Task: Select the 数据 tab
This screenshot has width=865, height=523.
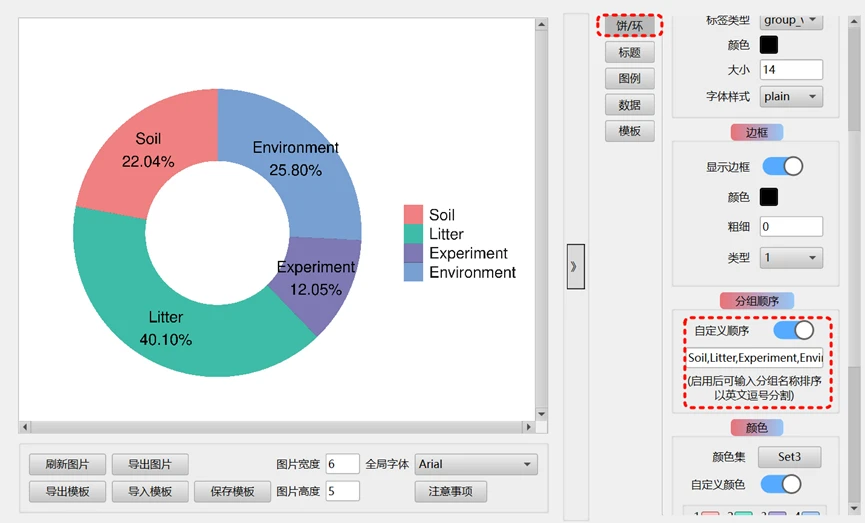Action: click(630, 105)
